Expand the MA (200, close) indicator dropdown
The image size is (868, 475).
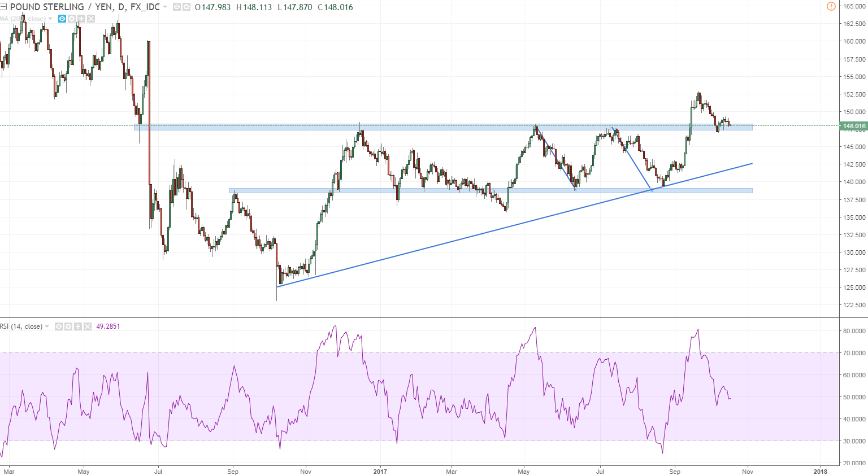click(50, 19)
